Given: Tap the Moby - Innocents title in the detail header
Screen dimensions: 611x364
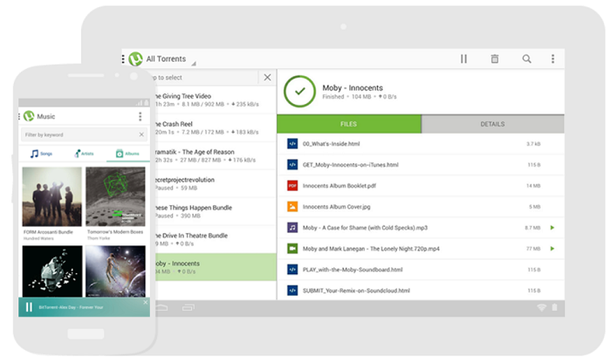Looking at the screenshot, I should click(x=353, y=88).
